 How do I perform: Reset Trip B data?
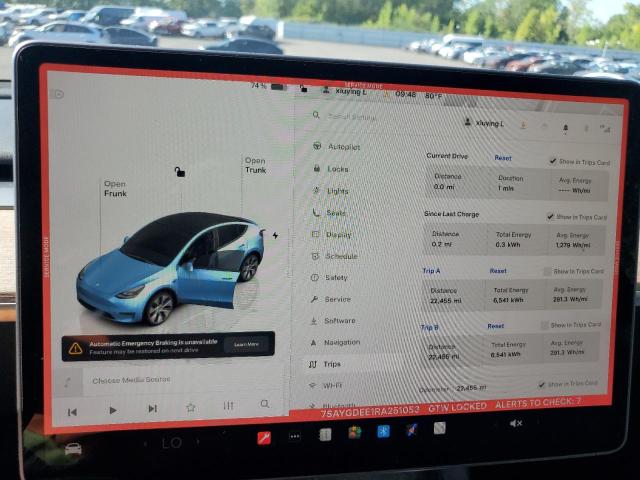coord(496,326)
